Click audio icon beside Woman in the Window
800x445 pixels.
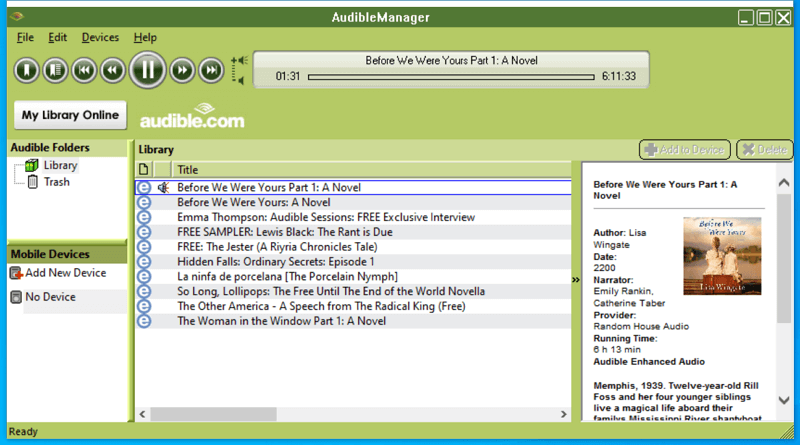(144, 320)
